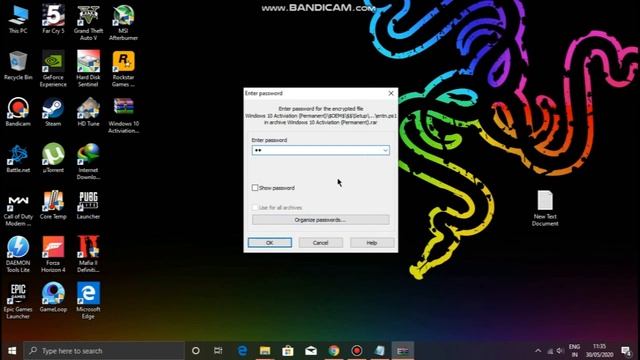Confirm the password with OK

click(x=270, y=243)
